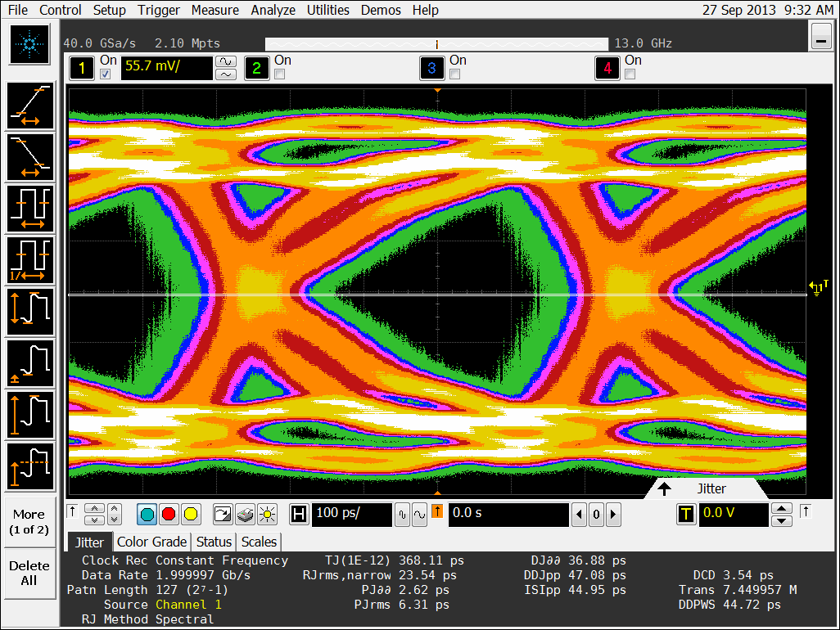Click the teal Run acquisition button
The image size is (840, 630).
(147, 515)
